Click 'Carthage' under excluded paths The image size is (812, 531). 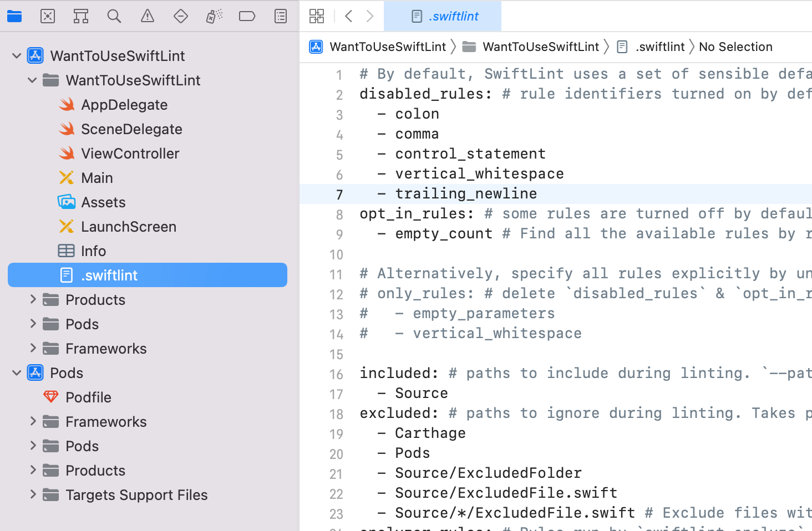[430, 433]
